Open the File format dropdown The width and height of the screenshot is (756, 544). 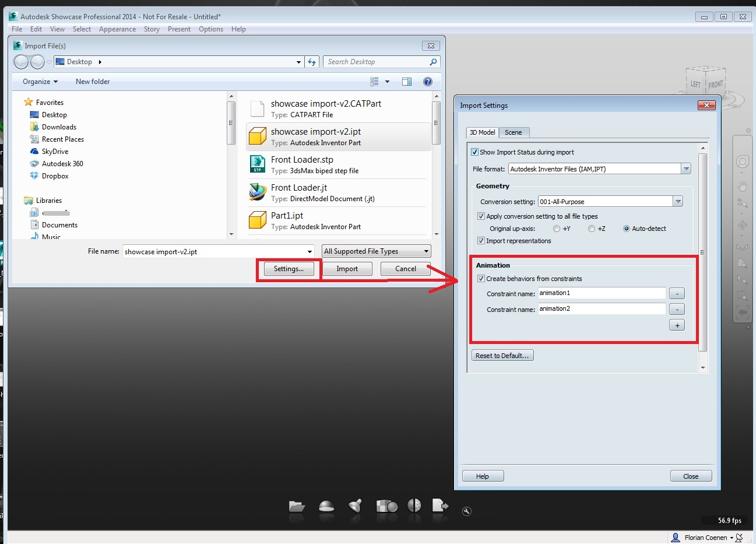599,169
